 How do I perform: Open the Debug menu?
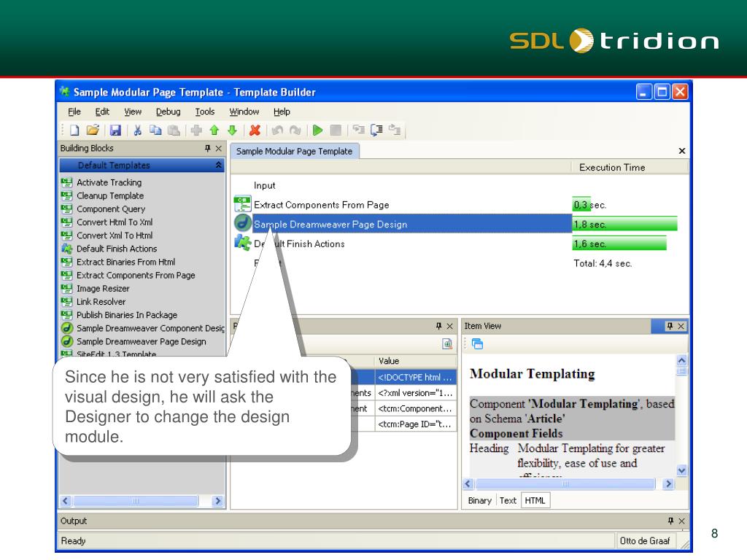tap(169, 112)
